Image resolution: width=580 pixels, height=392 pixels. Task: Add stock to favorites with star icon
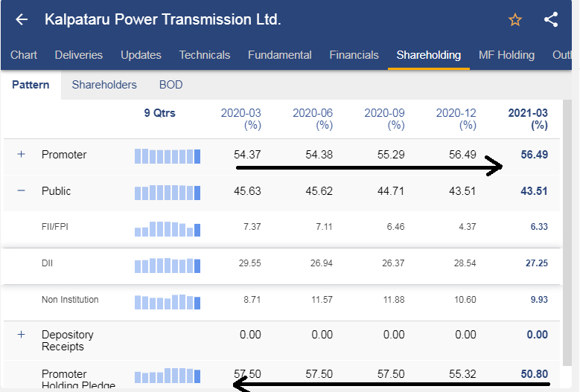click(515, 19)
